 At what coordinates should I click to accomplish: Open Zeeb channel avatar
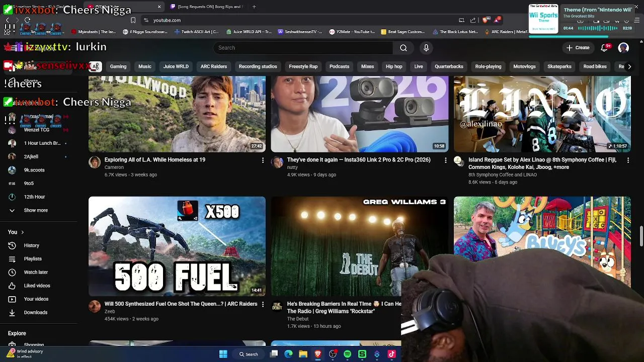pyautogui.click(x=95, y=306)
